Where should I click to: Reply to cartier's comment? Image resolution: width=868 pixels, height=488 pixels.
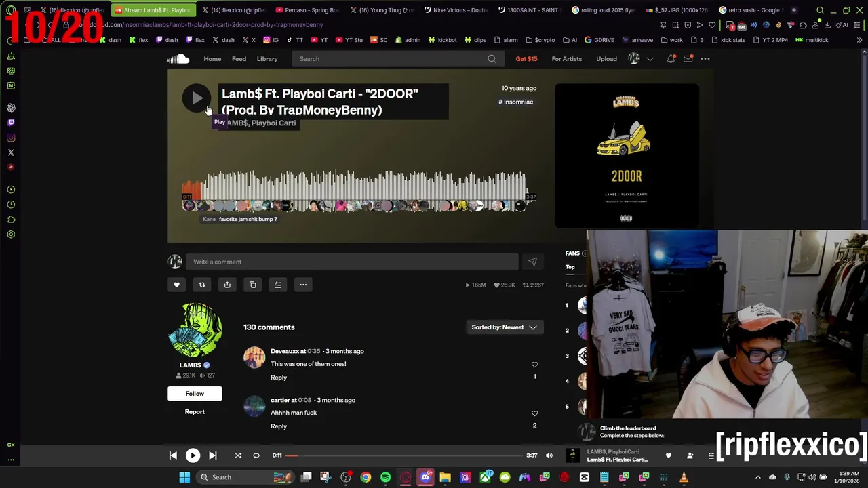(279, 426)
